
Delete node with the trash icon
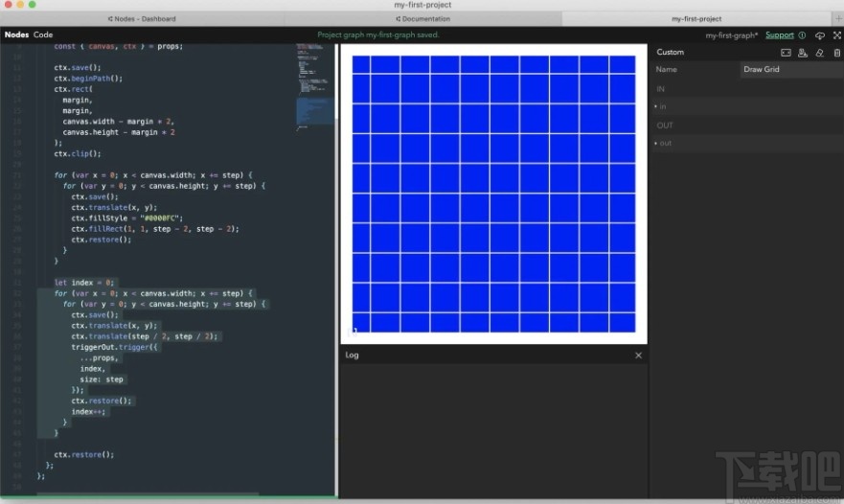pos(837,53)
